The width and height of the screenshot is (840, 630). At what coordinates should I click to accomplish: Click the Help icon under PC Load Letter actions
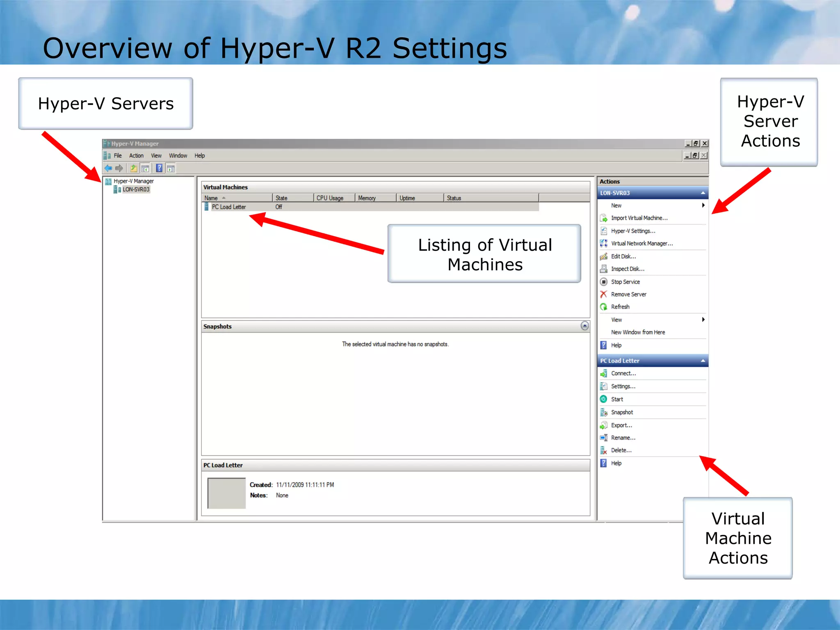(x=604, y=463)
